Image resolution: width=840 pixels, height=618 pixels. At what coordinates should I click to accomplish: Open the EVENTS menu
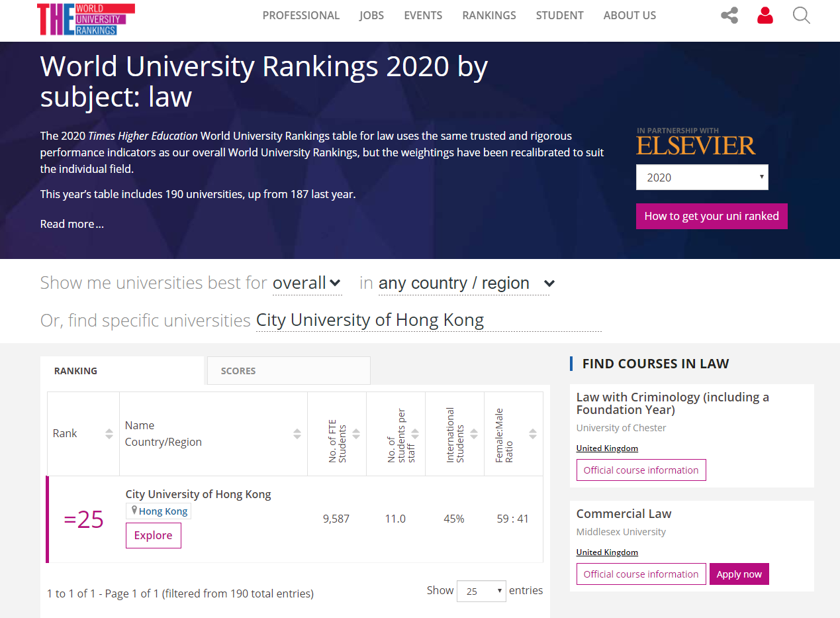click(423, 15)
